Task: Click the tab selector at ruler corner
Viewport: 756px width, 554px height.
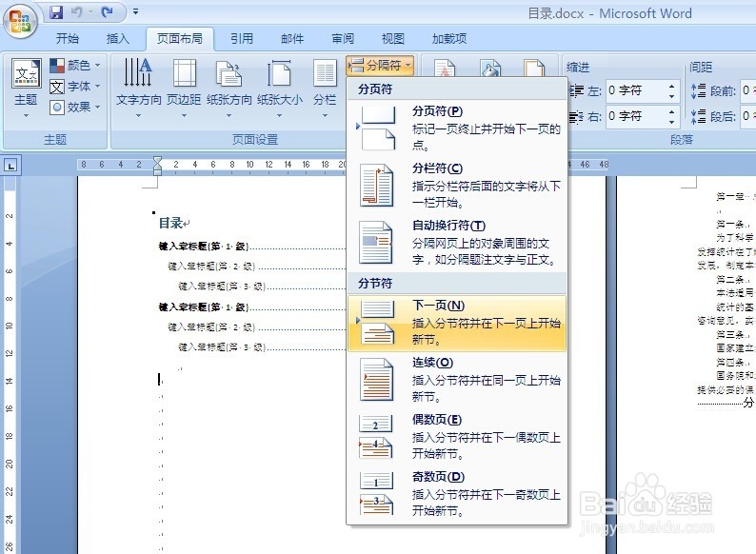Action: tap(10, 166)
